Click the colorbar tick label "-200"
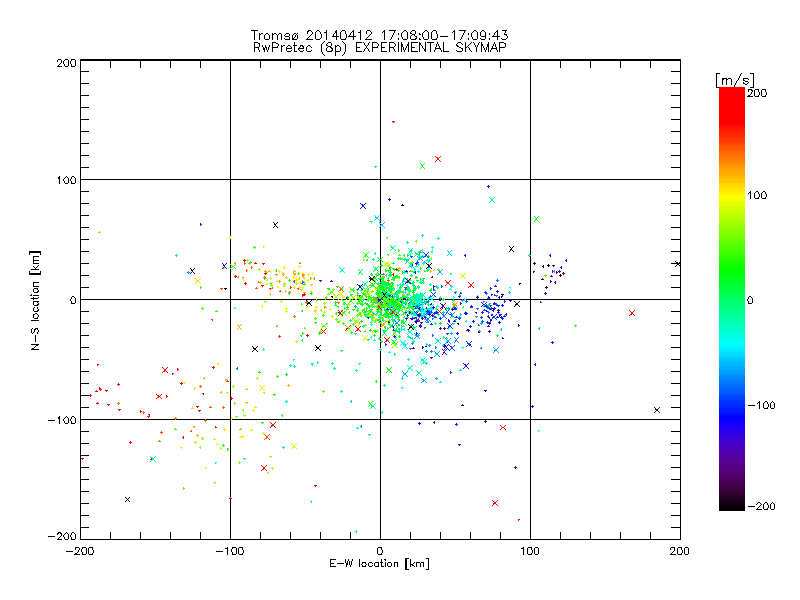800x600 pixels. pyautogui.click(x=761, y=506)
